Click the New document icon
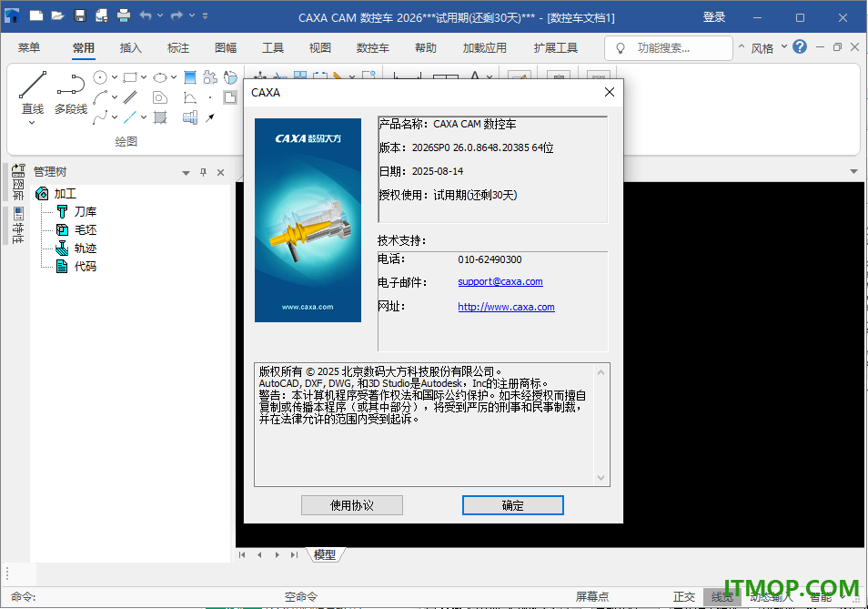Screen dimensions: 868x609 [x=36, y=16]
